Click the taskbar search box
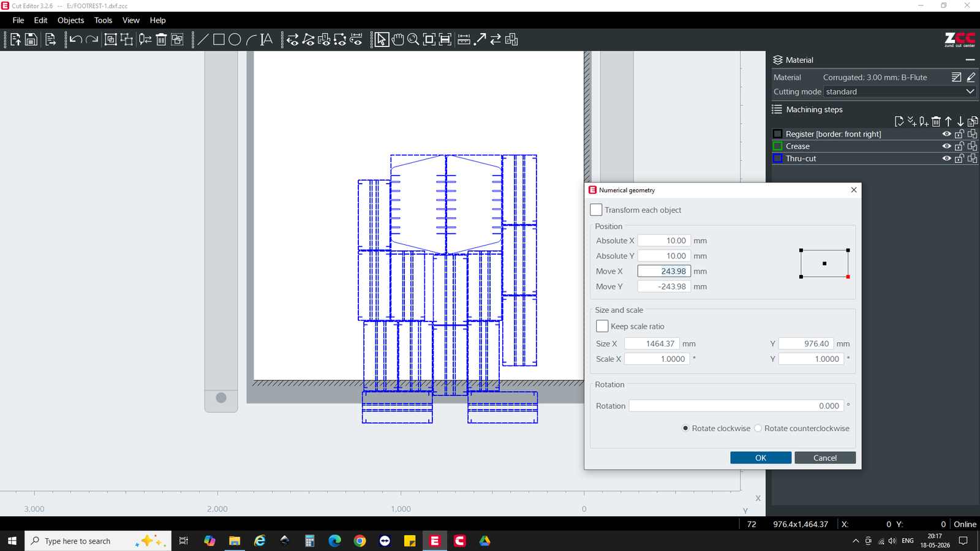This screenshot has width=980, height=551. tap(98, 541)
